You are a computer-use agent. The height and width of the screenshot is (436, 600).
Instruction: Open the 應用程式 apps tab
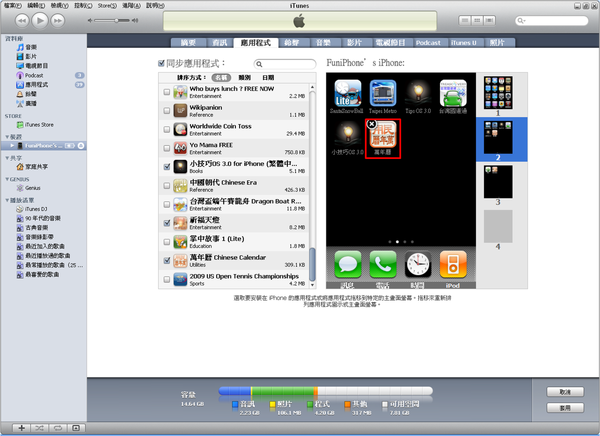(x=256, y=43)
